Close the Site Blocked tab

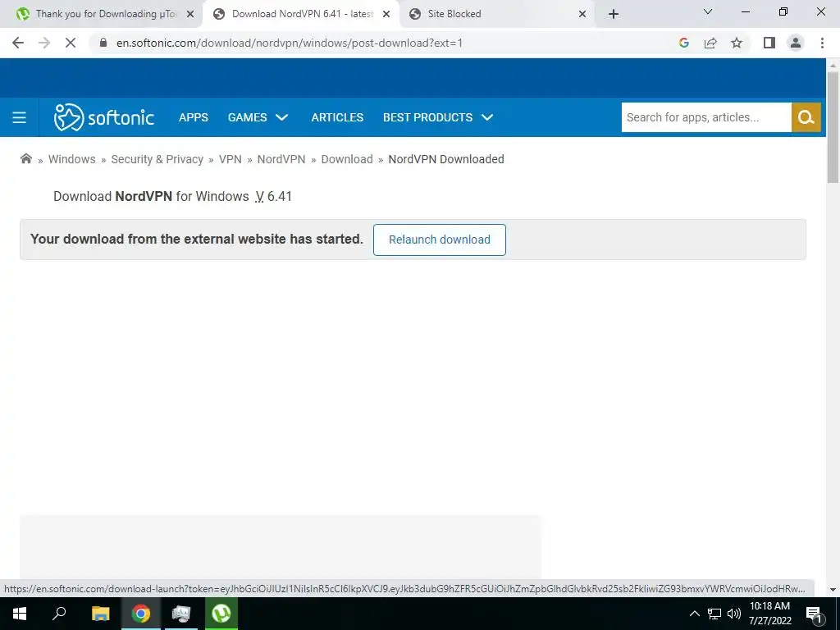[x=582, y=15]
